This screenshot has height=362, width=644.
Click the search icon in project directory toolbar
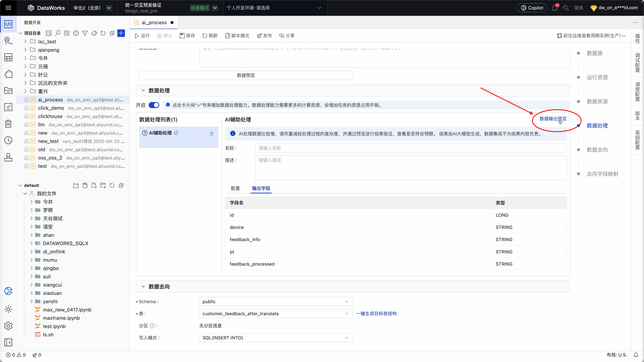58,33
